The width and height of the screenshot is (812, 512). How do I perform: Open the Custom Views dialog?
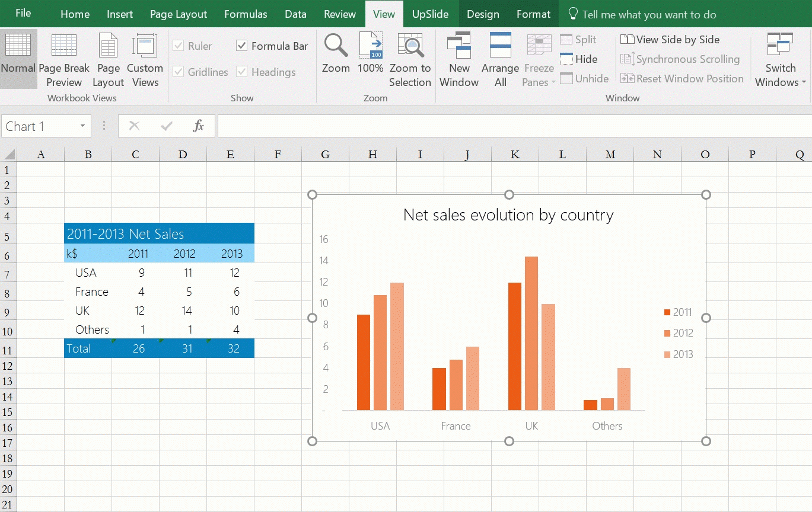[145, 59]
